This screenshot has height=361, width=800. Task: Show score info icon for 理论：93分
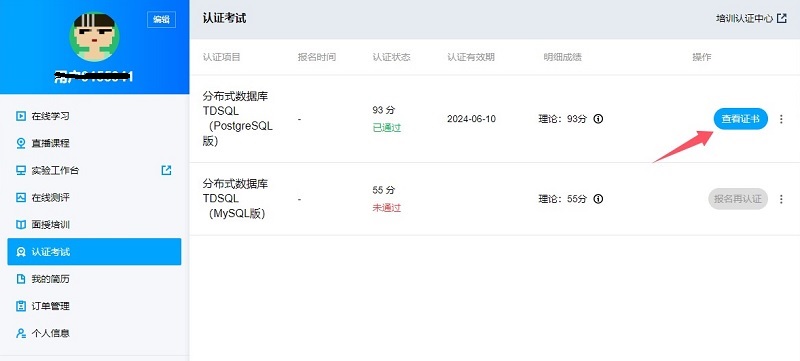coord(598,119)
